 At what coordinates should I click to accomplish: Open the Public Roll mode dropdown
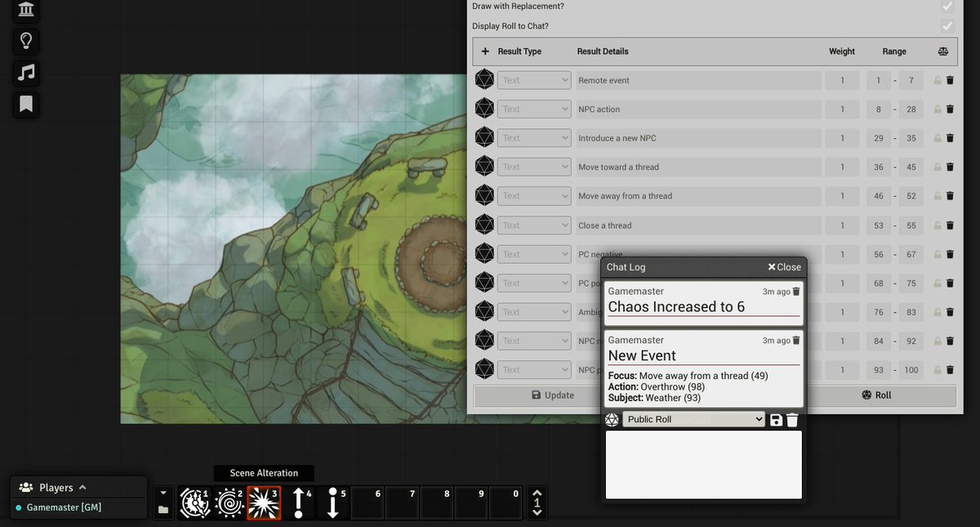[x=693, y=419]
